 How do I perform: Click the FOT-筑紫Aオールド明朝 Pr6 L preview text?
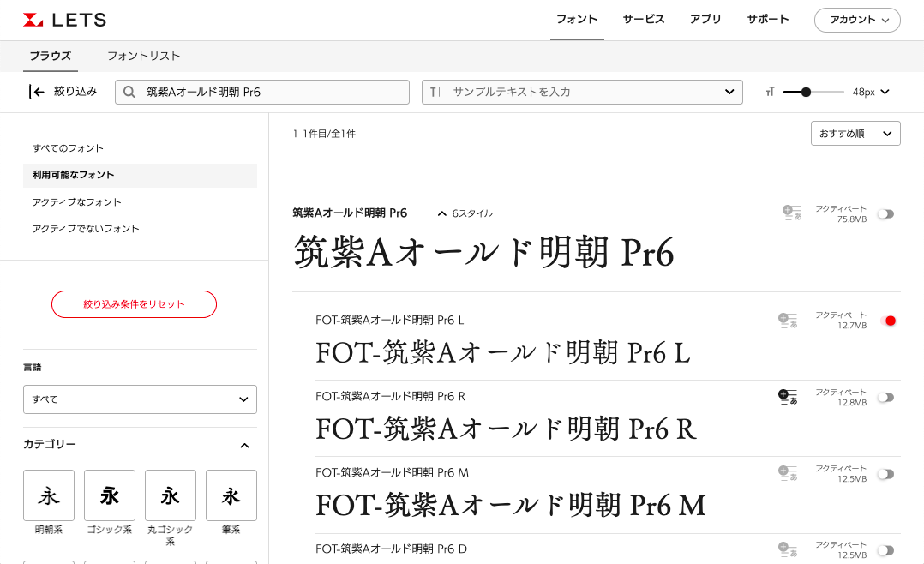(502, 353)
